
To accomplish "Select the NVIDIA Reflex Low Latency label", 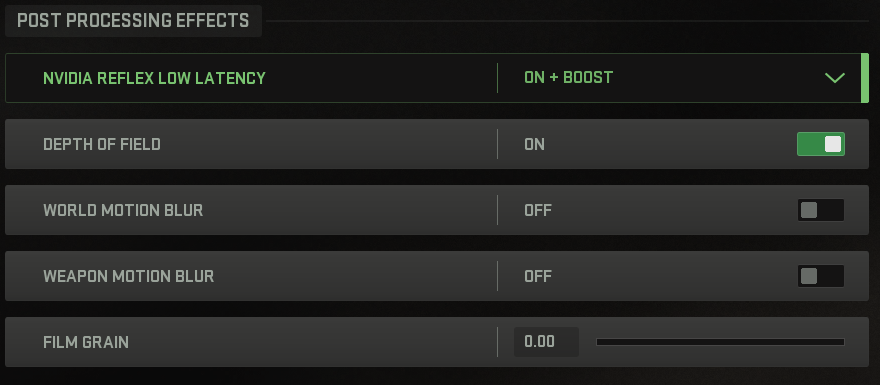I will 154,77.
